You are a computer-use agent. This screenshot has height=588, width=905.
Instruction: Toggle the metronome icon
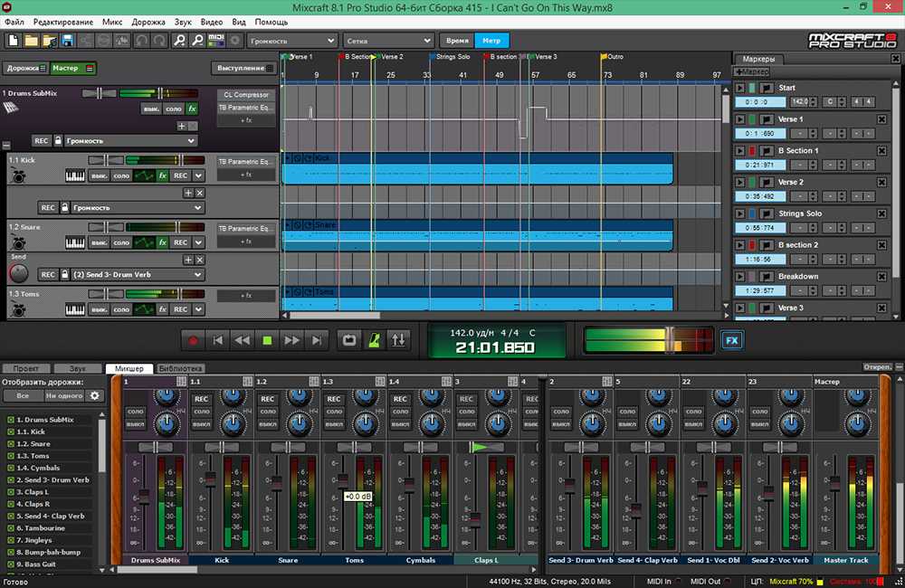tap(373, 341)
